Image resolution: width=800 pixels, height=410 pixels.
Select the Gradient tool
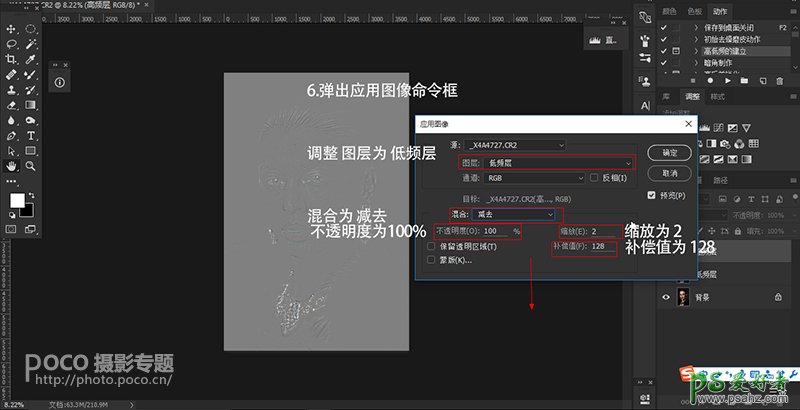point(31,105)
